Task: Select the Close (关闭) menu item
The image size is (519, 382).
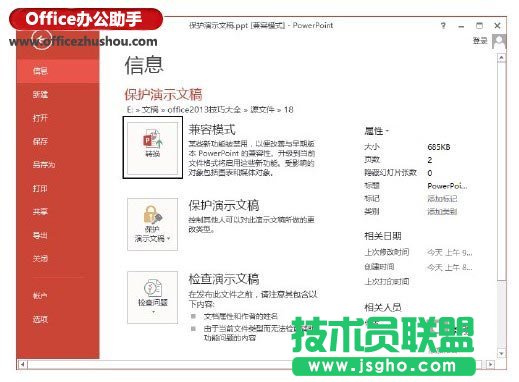Action: (x=58, y=259)
